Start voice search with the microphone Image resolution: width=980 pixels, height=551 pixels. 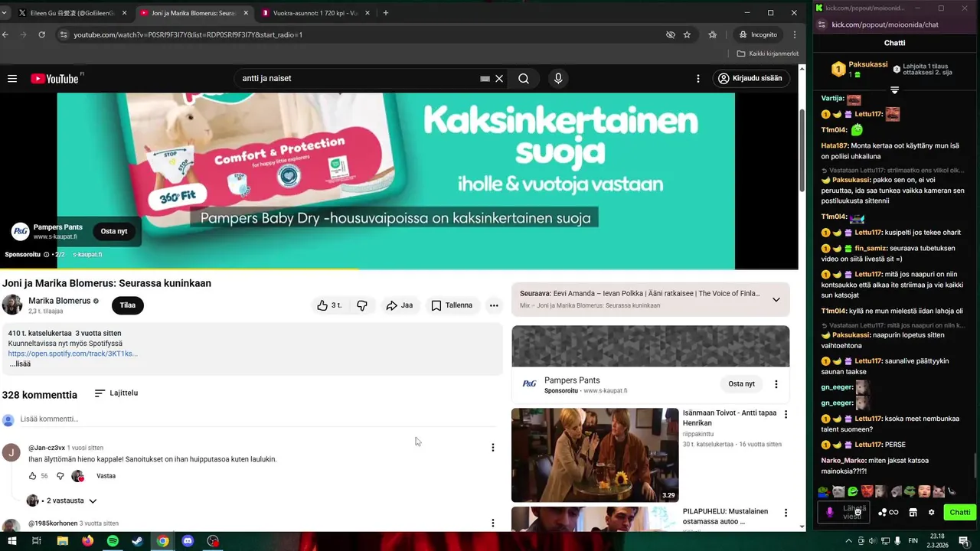(x=558, y=78)
